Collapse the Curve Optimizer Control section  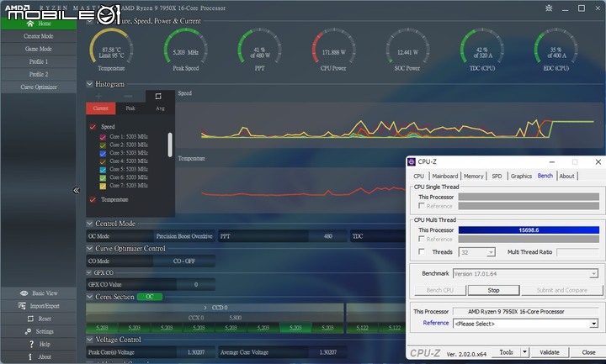pyautogui.click(x=90, y=249)
